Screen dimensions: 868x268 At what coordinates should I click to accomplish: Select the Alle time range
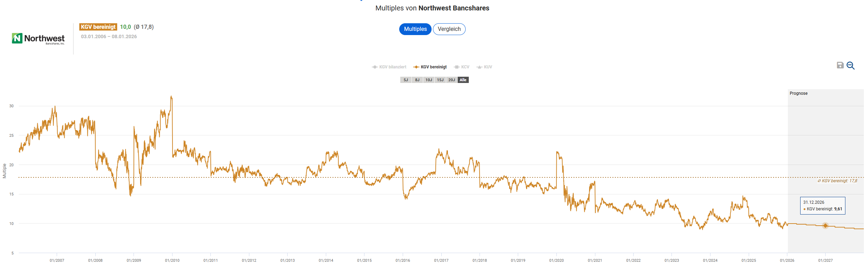click(x=463, y=80)
